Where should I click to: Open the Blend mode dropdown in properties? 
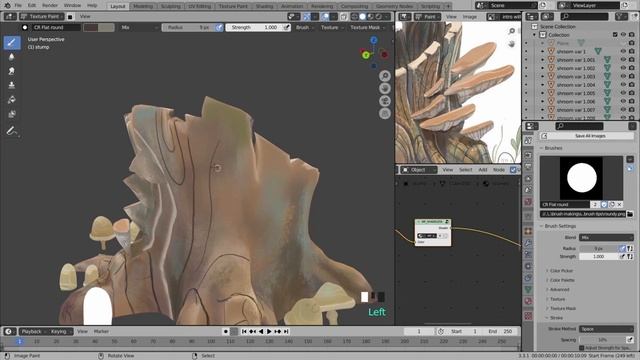pos(607,238)
